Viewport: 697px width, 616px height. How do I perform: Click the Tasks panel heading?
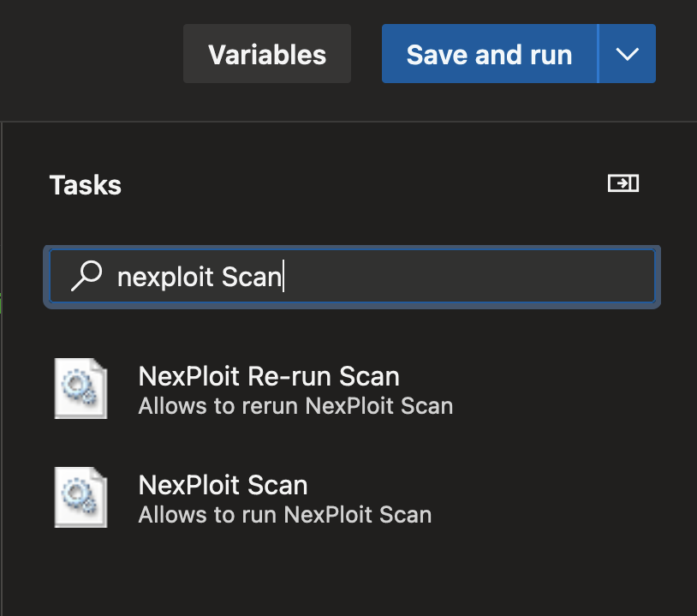pyautogui.click(x=86, y=184)
